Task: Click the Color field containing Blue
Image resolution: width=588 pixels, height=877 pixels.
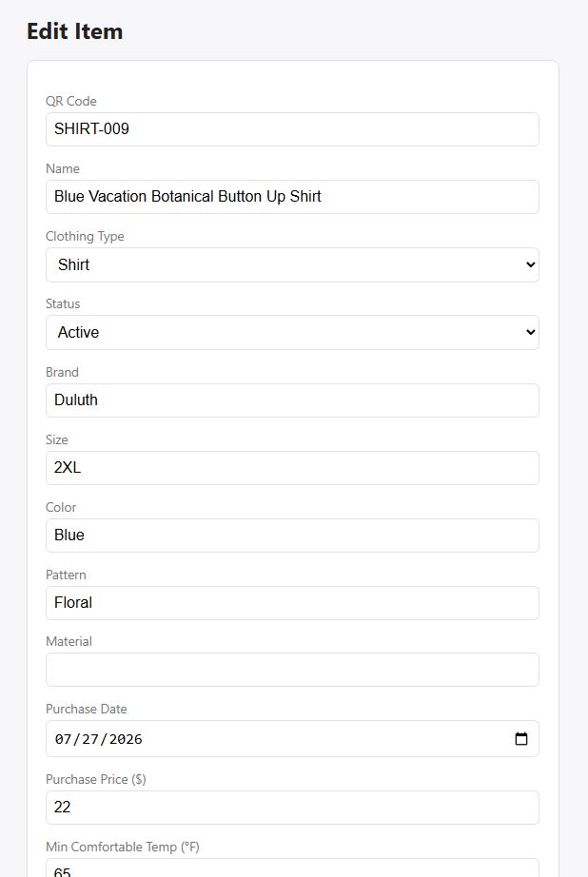Action: (292, 536)
